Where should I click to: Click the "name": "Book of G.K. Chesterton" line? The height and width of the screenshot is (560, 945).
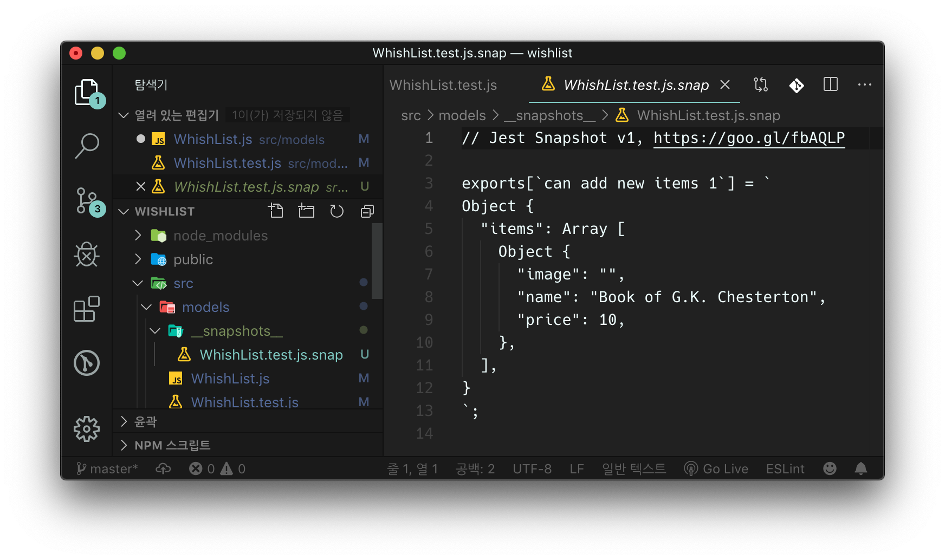[671, 297]
